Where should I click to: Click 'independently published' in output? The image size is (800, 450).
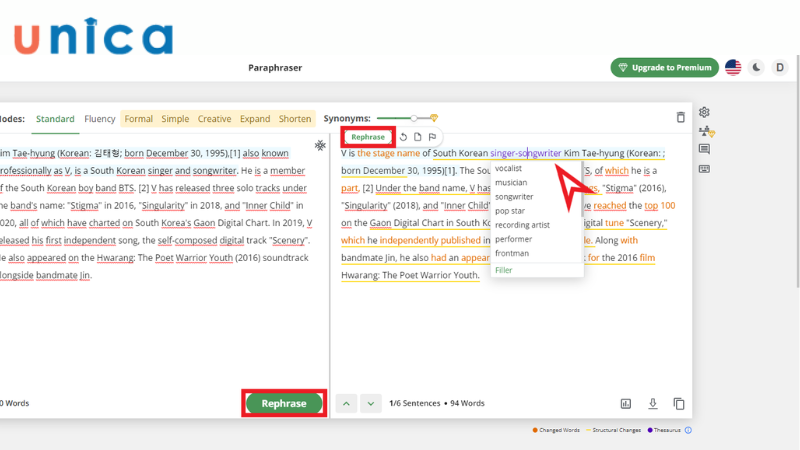[x=430, y=240]
